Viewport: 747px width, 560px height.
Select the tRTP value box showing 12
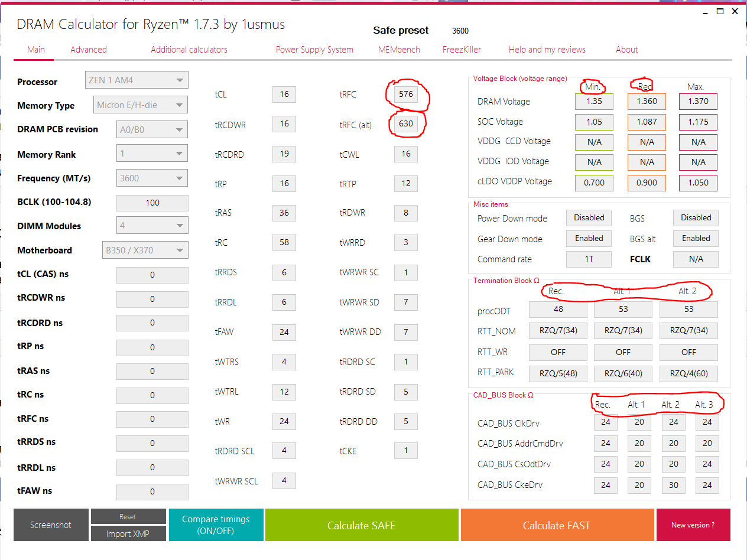pos(406,183)
